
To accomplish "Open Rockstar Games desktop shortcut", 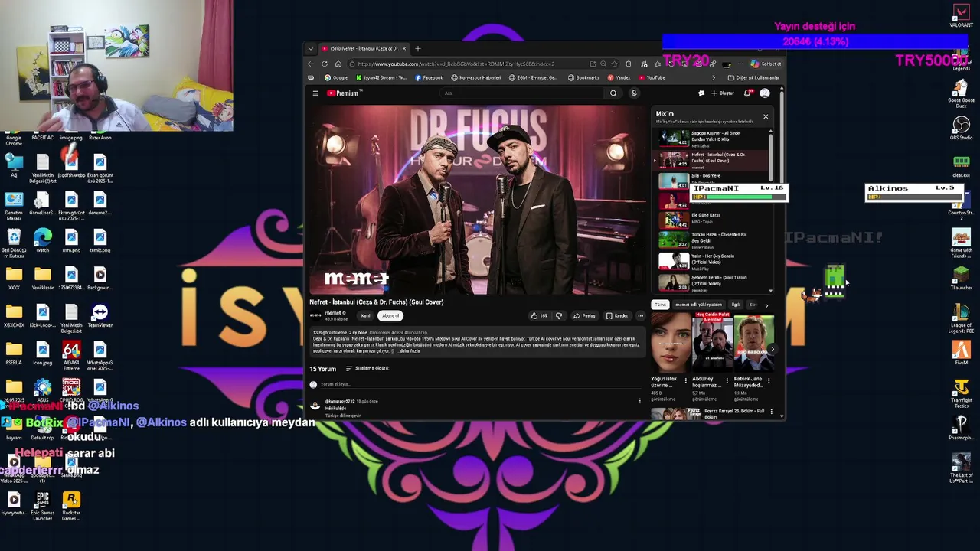I will pyautogui.click(x=71, y=507).
